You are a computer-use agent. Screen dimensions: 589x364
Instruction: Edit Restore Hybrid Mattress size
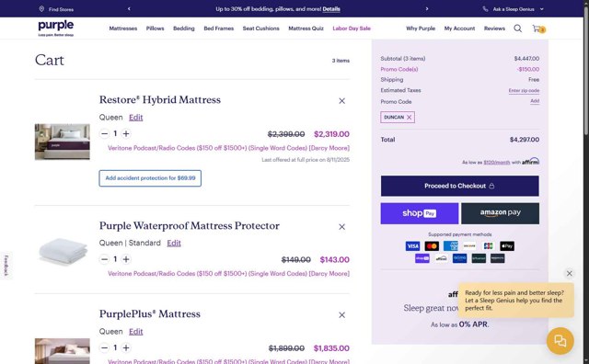(135, 118)
